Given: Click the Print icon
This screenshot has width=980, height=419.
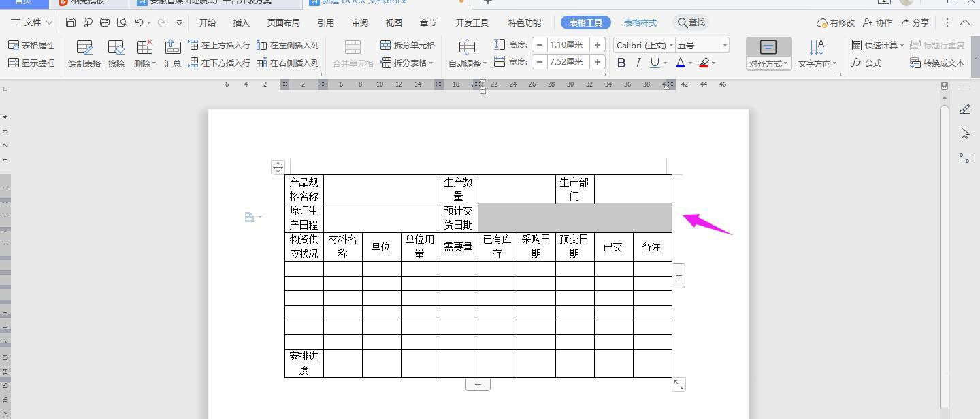Looking at the screenshot, I should pos(105,22).
